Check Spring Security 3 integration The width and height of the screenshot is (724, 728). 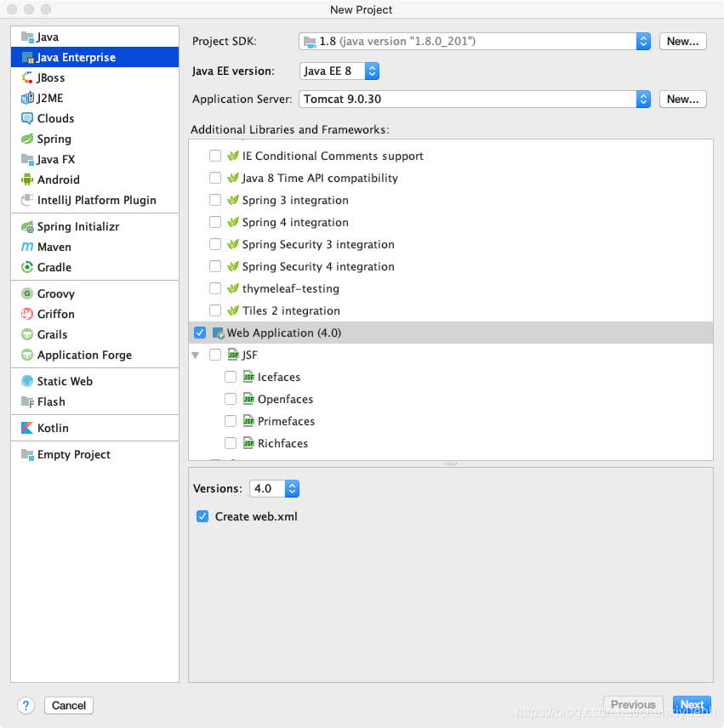click(215, 244)
